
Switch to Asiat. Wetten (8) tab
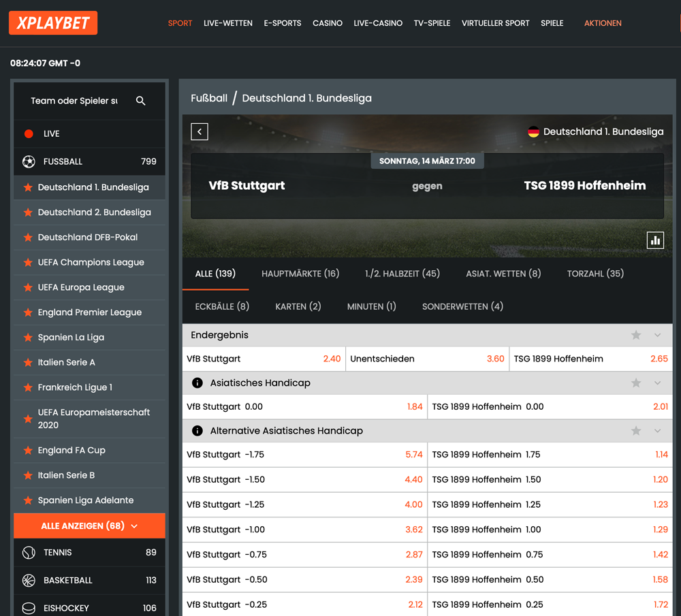click(x=503, y=274)
